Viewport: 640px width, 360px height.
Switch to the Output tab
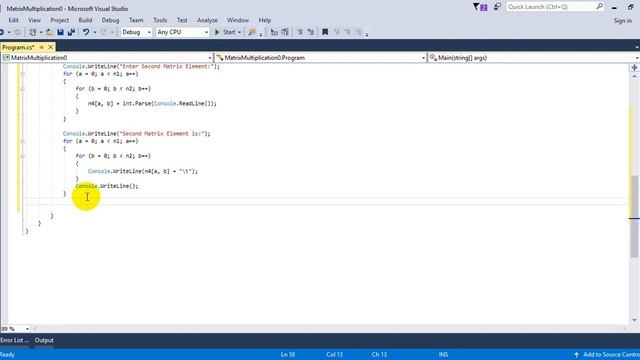pyautogui.click(x=44, y=340)
